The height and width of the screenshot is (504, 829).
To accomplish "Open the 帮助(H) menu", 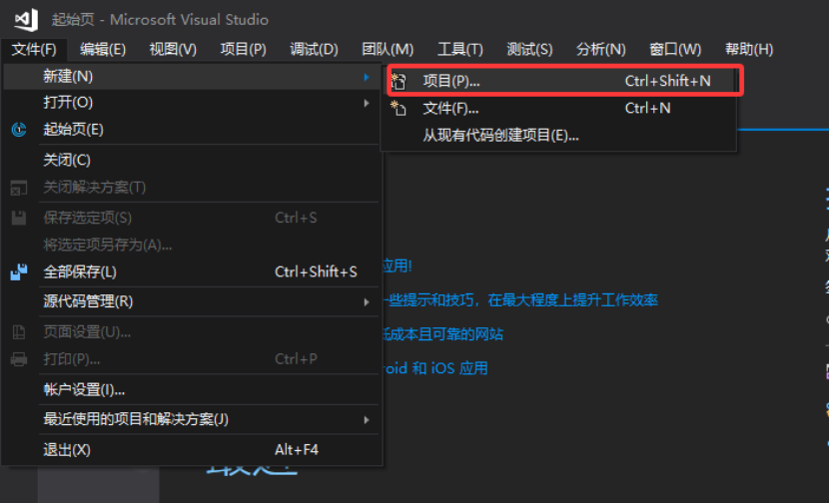I will tap(749, 50).
